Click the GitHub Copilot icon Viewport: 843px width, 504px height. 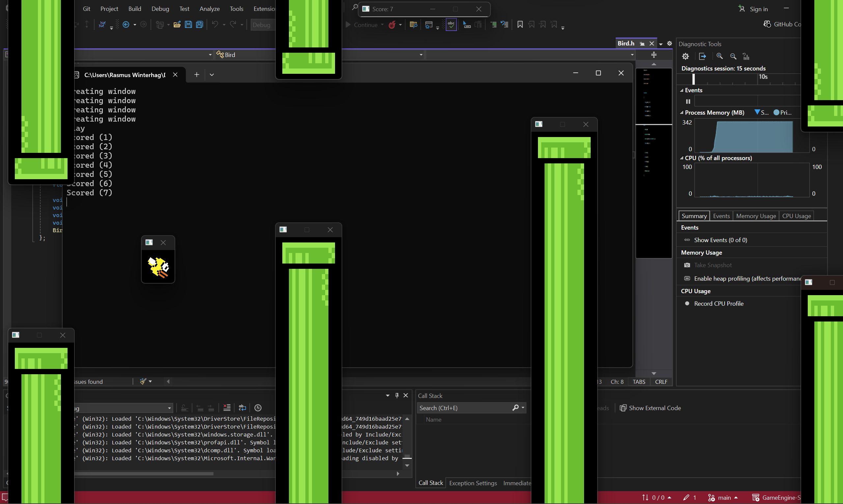point(767,24)
